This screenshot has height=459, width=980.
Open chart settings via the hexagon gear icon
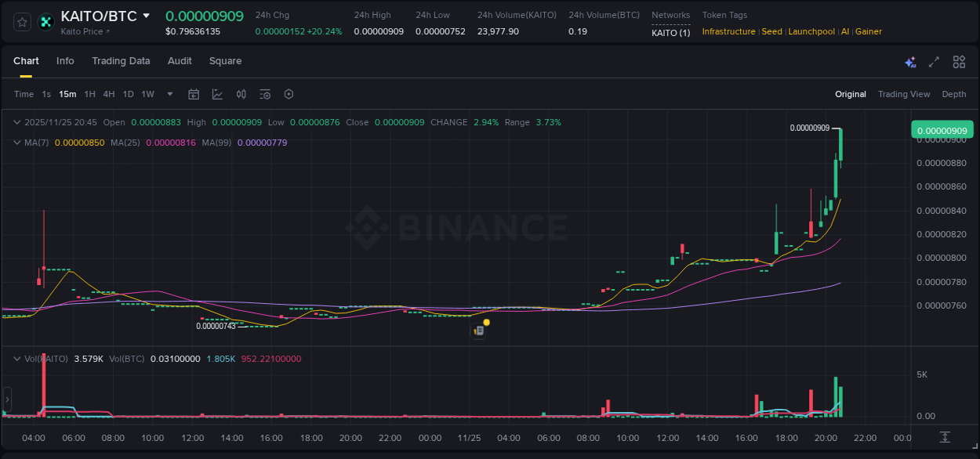point(288,94)
